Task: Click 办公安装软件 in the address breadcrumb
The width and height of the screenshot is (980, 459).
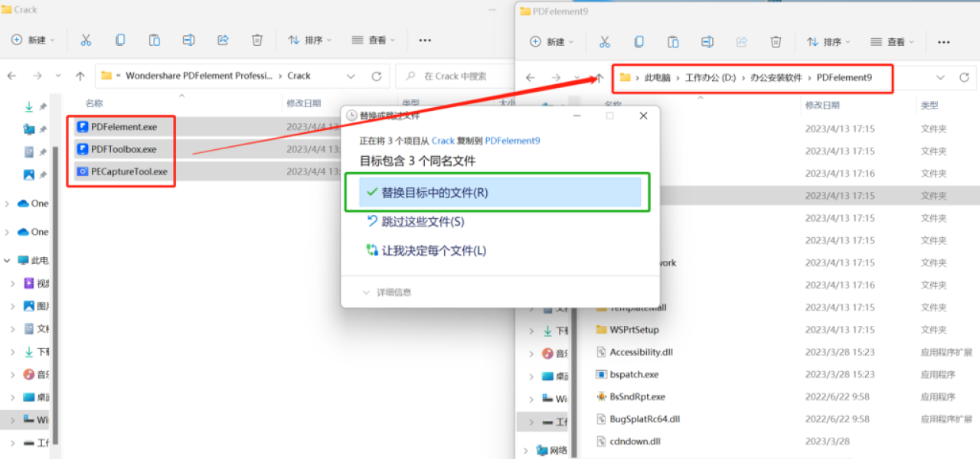Action: click(776, 77)
